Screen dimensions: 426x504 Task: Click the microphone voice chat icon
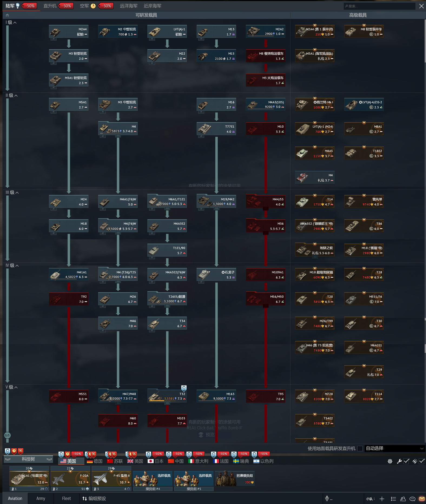click(x=327, y=498)
